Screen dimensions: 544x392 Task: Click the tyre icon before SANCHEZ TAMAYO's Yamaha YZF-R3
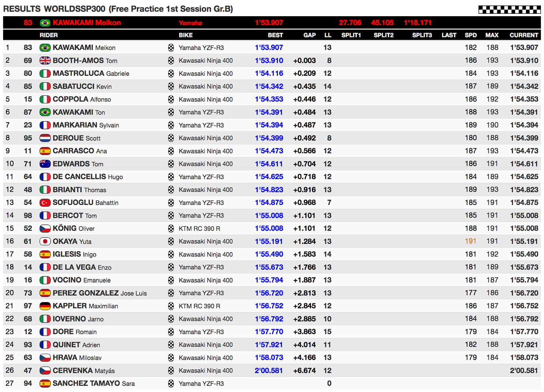coord(171,383)
